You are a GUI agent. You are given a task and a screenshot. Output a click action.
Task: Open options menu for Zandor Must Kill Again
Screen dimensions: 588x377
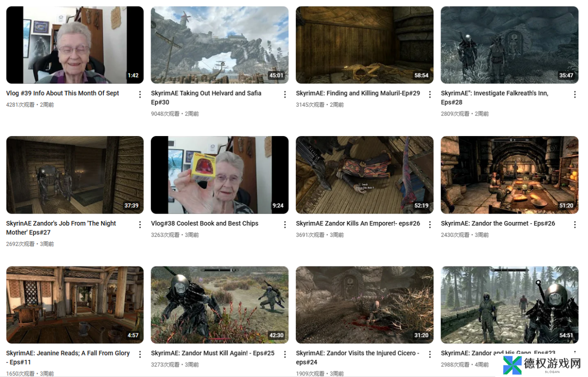tap(285, 355)
